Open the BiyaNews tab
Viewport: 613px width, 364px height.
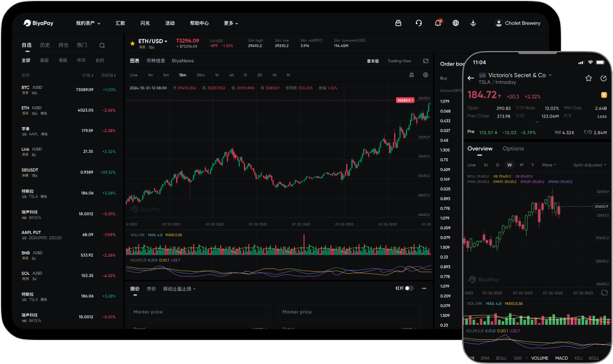[183, 61]
